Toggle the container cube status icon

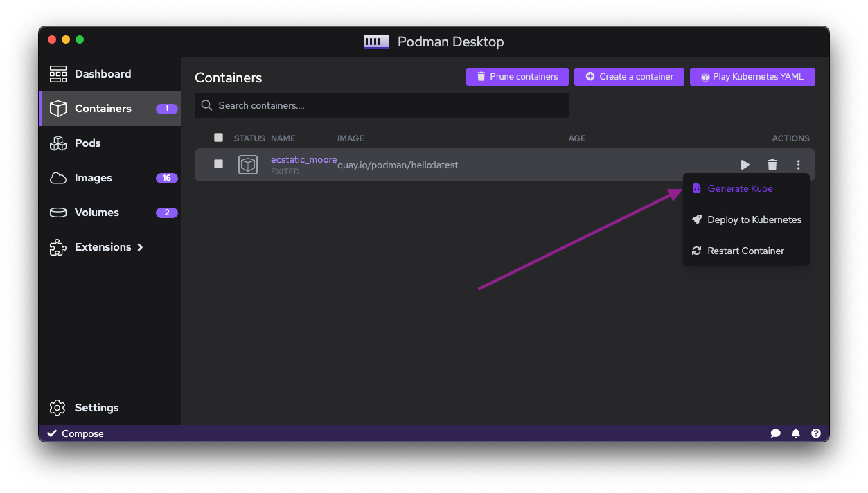pos(247,164)
